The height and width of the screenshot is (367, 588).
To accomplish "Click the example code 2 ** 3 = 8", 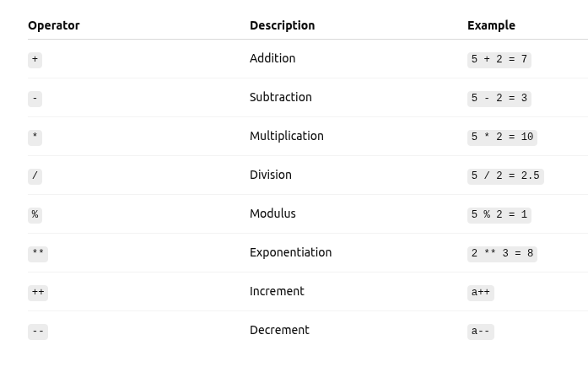I will coord(502,254).
